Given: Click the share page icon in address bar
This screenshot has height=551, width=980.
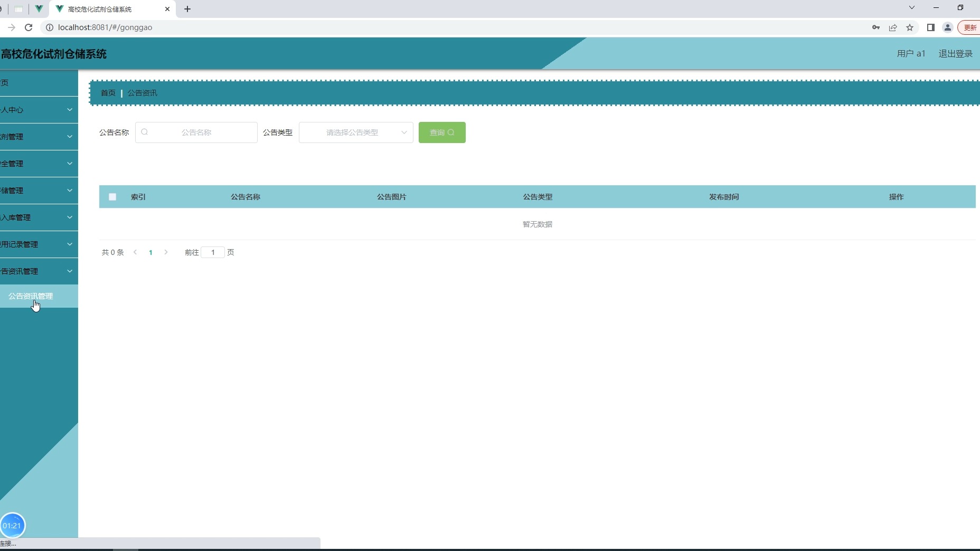Looking at the screenshot, I should click(893, 27).
